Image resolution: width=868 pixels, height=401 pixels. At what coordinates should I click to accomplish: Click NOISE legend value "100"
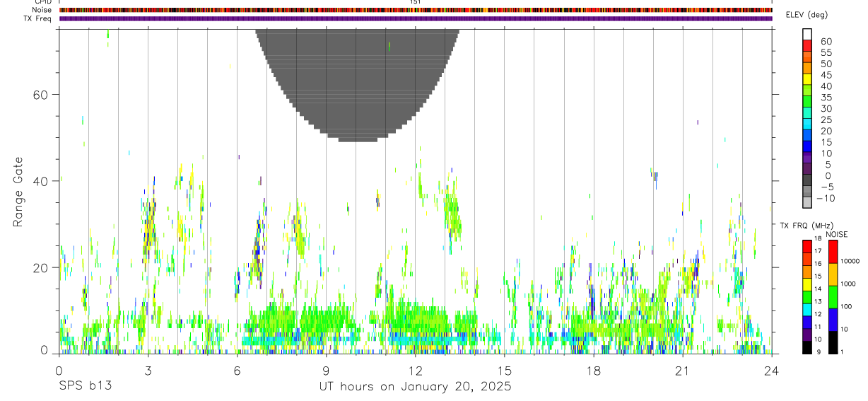click(x=847, y=306)
